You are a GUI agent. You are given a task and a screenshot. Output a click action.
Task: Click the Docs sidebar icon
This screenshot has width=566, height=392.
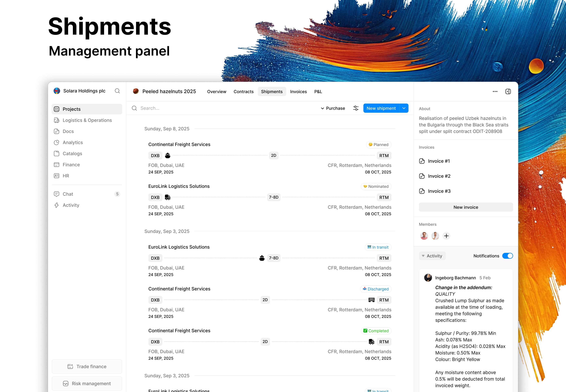(57, 131)
